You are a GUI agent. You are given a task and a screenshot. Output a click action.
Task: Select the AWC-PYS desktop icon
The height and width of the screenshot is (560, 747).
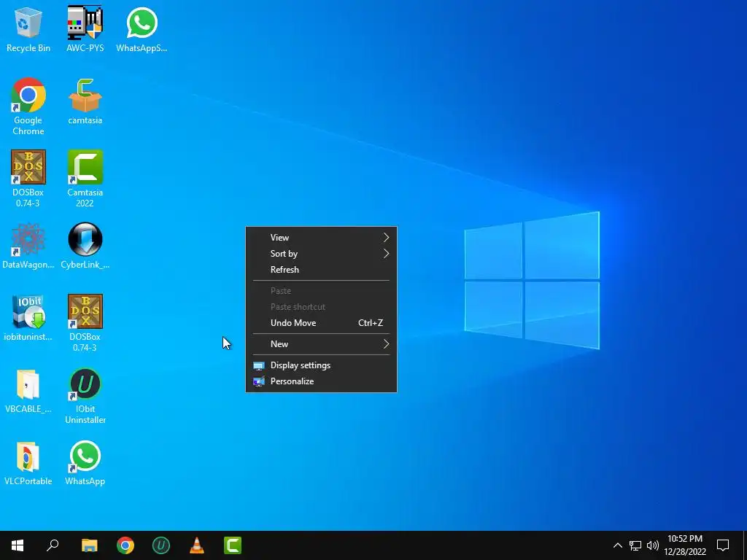pos(85,29)
